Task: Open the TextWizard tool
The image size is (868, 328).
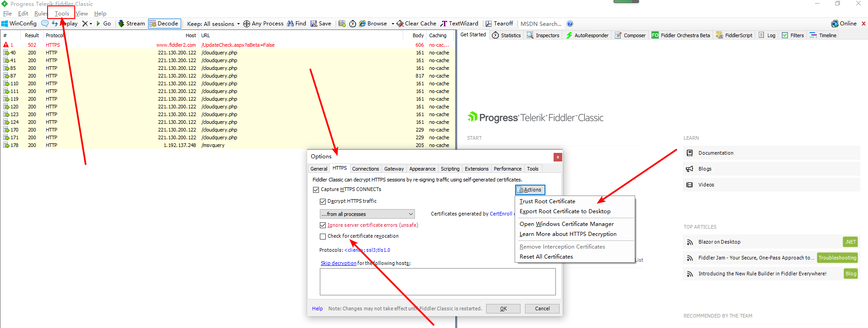Action: (459, 24)
